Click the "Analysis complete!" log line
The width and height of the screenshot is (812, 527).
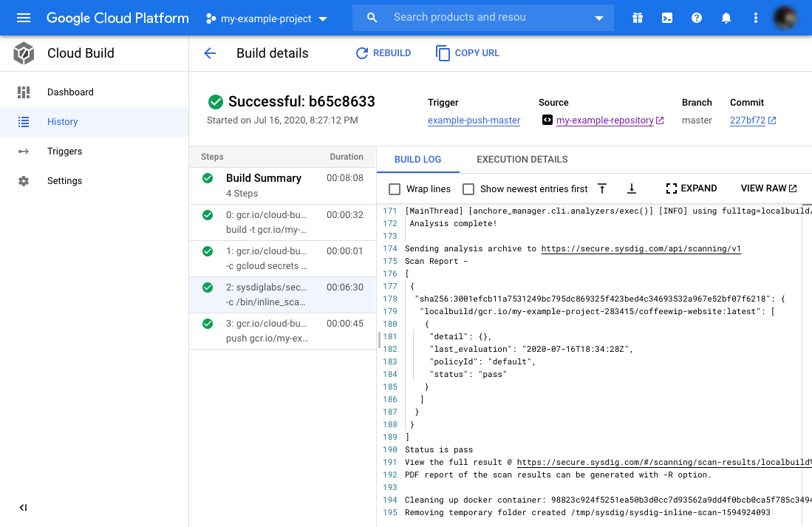tap(453, 224)
